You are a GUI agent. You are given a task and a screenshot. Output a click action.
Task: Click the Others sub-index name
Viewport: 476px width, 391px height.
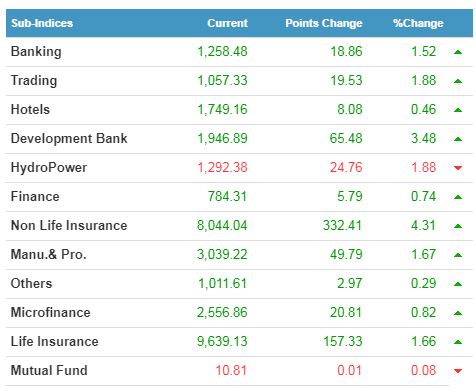31,283
